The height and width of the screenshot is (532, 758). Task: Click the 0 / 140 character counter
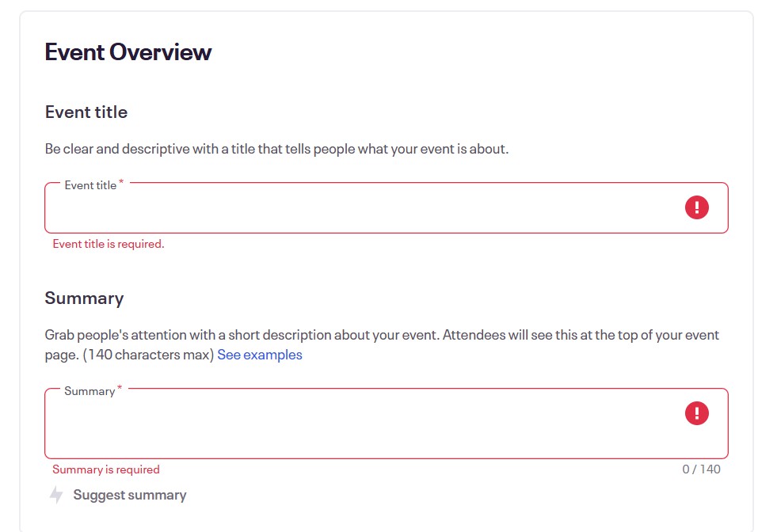[701, 469]
